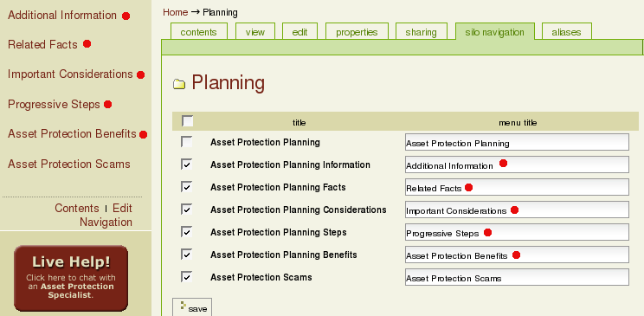Viewport: 644px width, 316px height.
Task: Focus the Asset Protection Planning menu title field
Action: (x=517, y=142)
